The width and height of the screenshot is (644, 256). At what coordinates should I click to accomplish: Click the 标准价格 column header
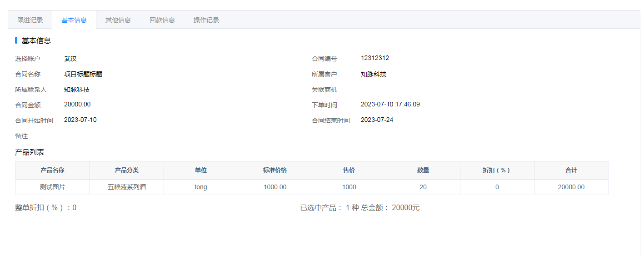pos(275,170)
